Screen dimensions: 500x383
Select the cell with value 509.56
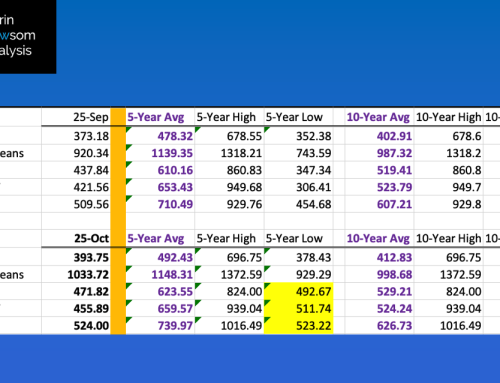pos(76,204)
